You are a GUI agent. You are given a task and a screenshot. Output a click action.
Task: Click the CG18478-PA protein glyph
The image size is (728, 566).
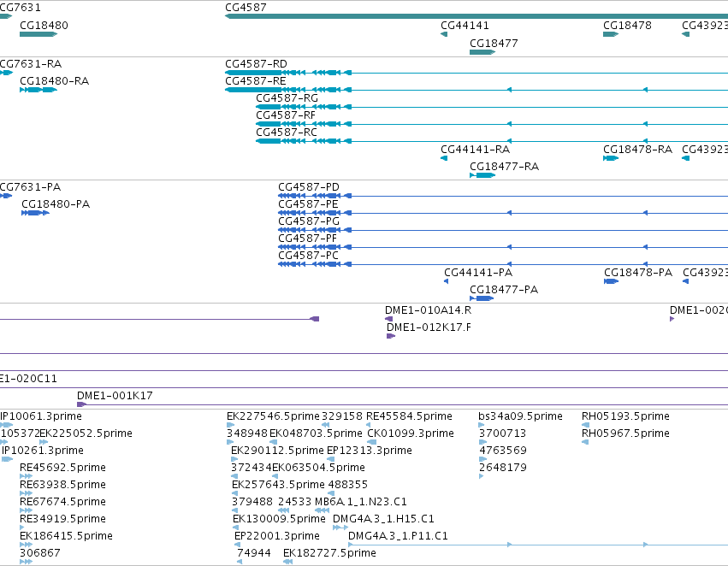point(611,281)
